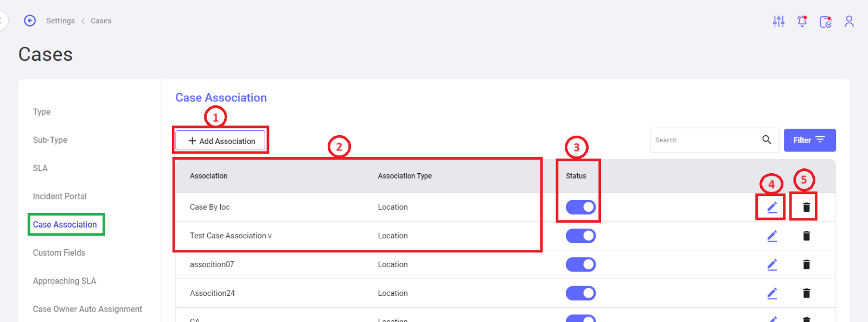Select the 'Assocition24' cell
Screen dimensions: 868x322
(x=213, y=293)
